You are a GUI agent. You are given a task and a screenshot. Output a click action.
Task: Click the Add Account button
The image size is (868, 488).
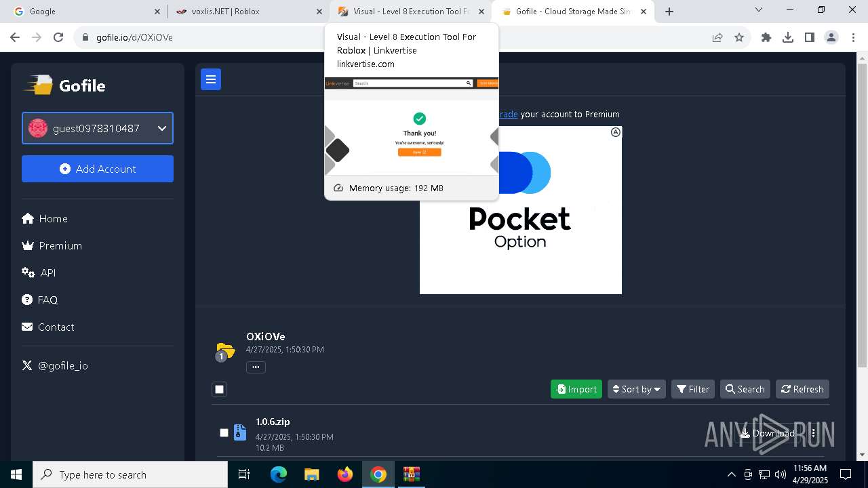(98, 169)
